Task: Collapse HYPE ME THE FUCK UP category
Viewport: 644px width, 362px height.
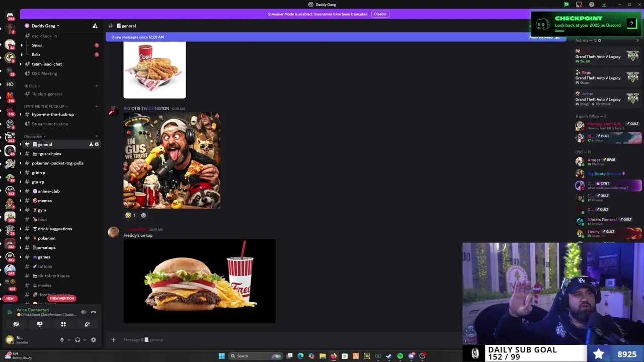Action: 46,107
